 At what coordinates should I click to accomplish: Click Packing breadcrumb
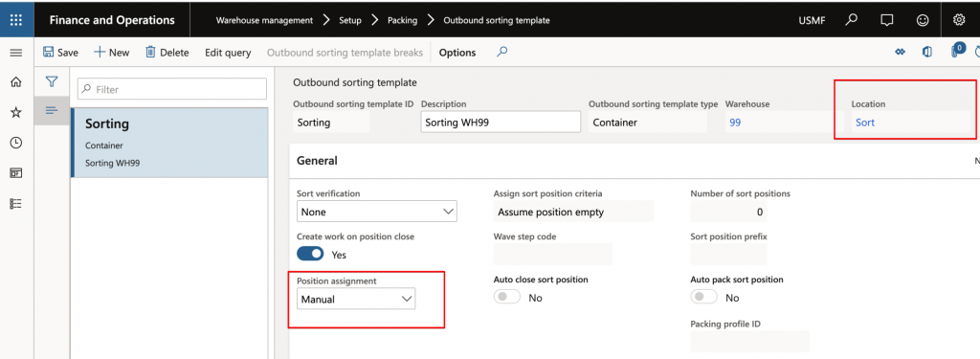click(403, 20)
